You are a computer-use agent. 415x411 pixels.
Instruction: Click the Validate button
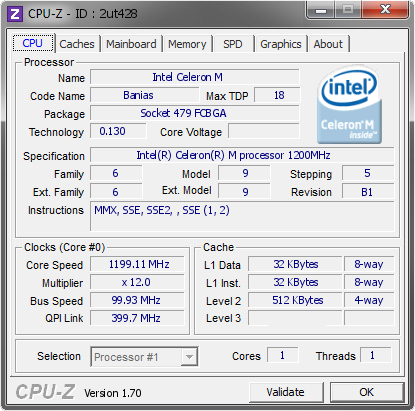286,392
